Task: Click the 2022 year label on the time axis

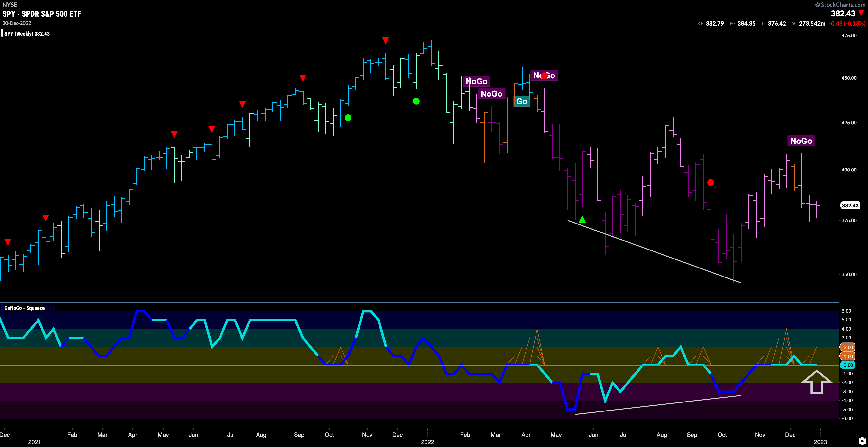Action: tap(427, 442)
